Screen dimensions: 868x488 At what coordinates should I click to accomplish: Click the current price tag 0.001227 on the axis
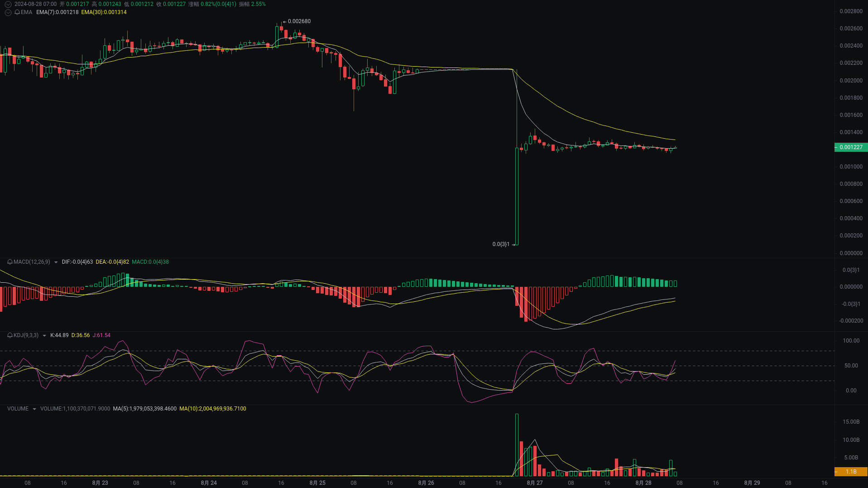[x=851, y=147]
